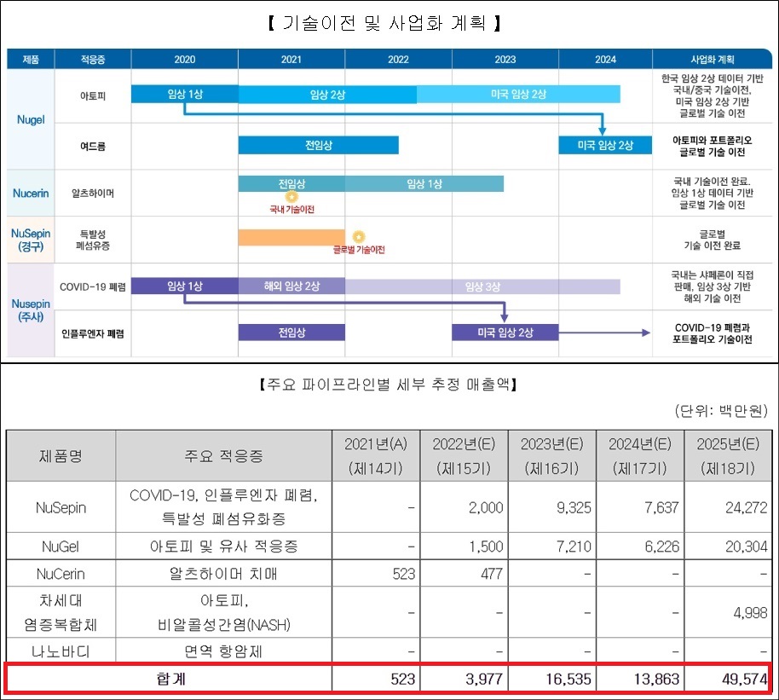Click the 2022년(E) 제15기 column header

tap(464, 456)
